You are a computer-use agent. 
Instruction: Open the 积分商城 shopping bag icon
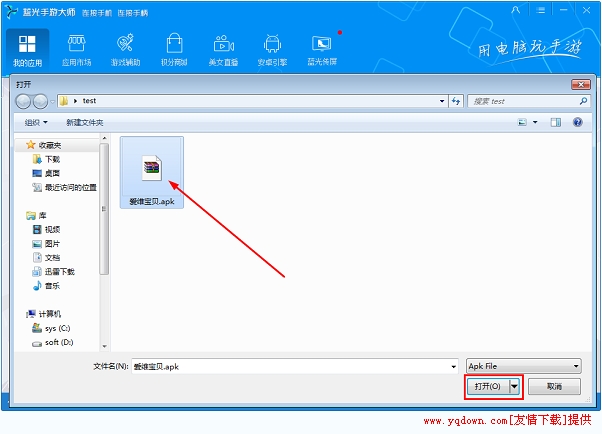pos(174,50)
